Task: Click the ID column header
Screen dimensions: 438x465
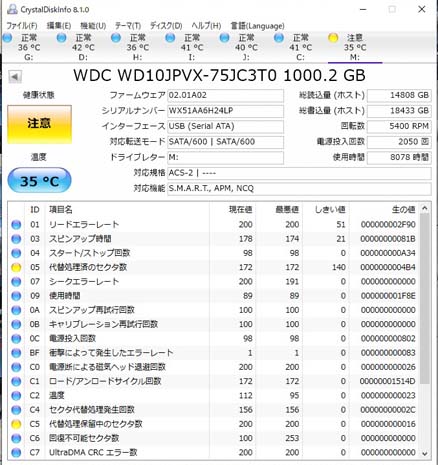Action: tap(35, 210)
